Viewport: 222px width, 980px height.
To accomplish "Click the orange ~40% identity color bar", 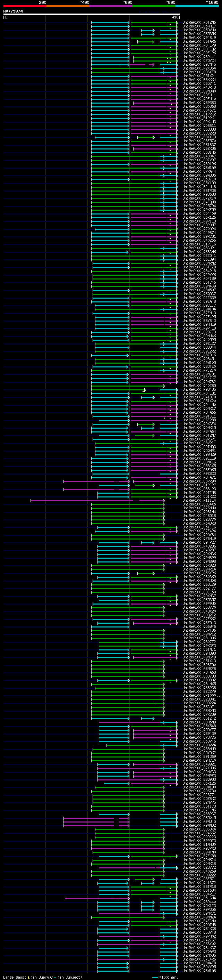I will point(68,6).
